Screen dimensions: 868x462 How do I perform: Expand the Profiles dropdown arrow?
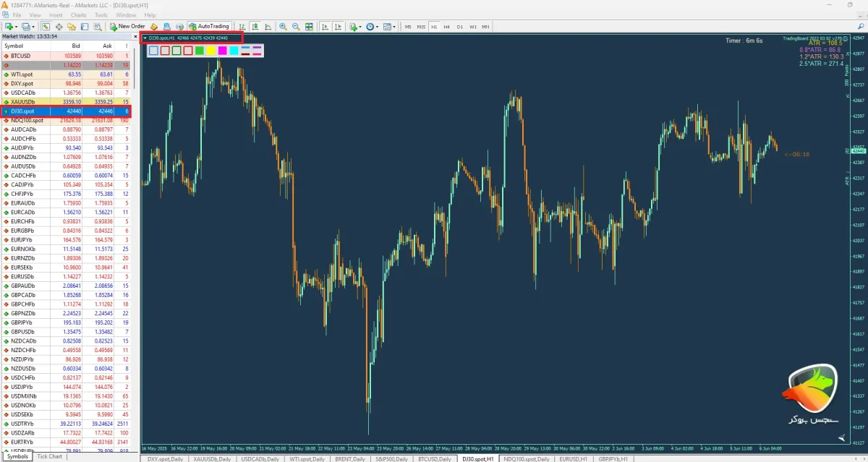tap(33, 26)
